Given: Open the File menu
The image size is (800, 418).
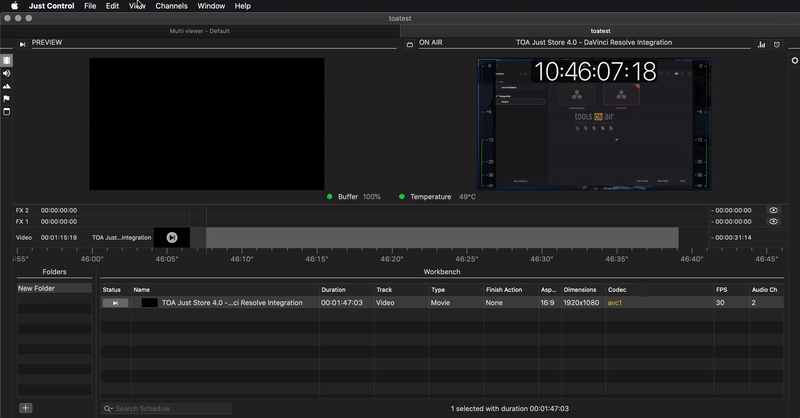Looking at the screenshot, I should tap(90, 6).
